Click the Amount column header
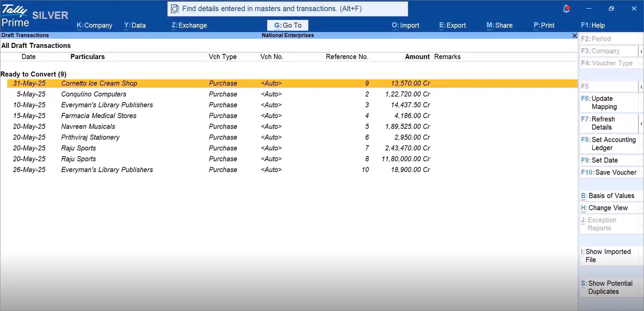The height and width of the screenshot is (311, 644). 417,57
